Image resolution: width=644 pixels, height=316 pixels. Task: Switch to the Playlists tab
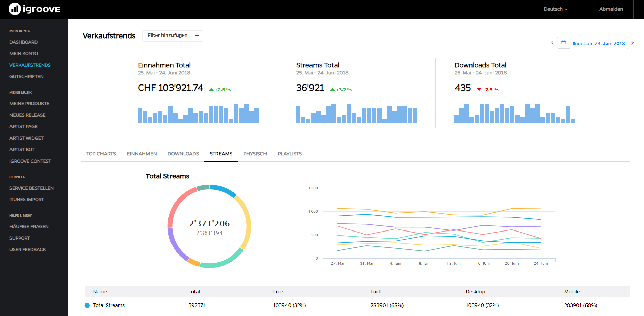click(x=290, y=154)
